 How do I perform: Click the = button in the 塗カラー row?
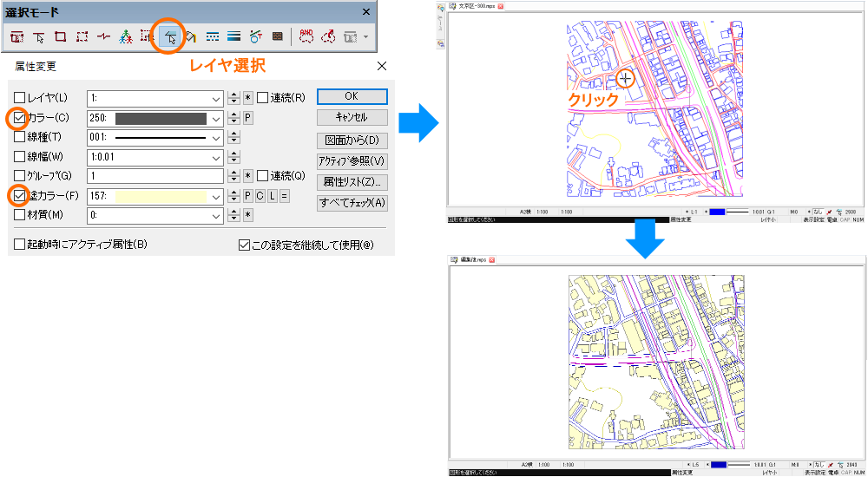(285, 196)
